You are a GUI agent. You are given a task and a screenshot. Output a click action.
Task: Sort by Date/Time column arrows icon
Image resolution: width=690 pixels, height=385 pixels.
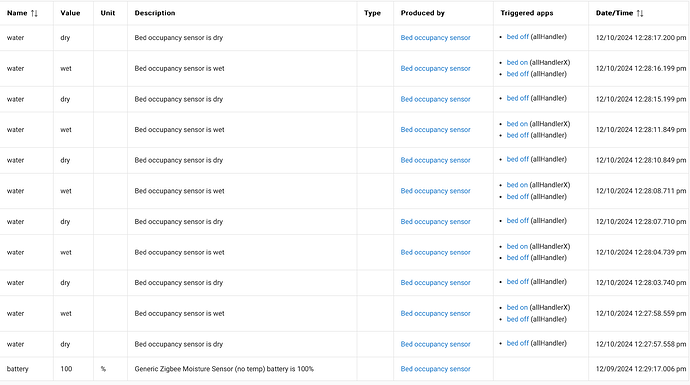click(640, 13)
